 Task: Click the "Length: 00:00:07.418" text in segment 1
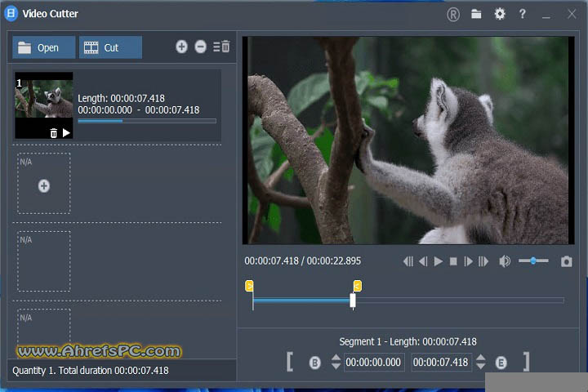pyautogui.click(x=121, y=98)
